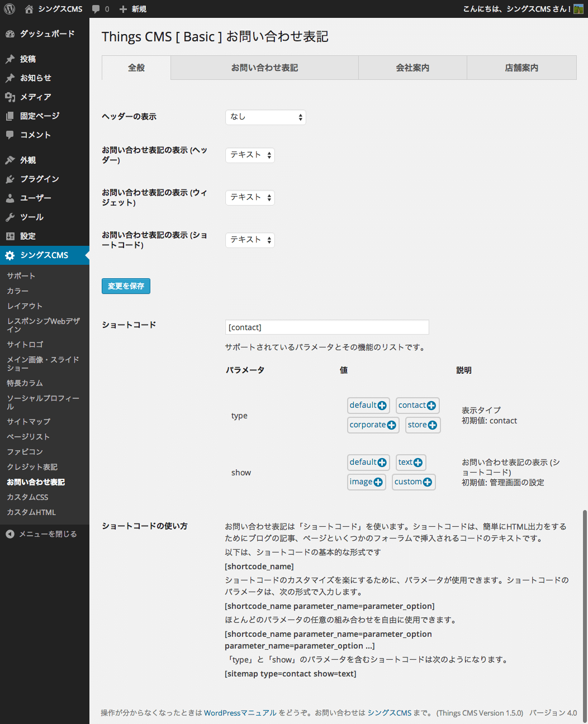
Task: Click the 外観 paintbrush icon
Action: point(10,160)
